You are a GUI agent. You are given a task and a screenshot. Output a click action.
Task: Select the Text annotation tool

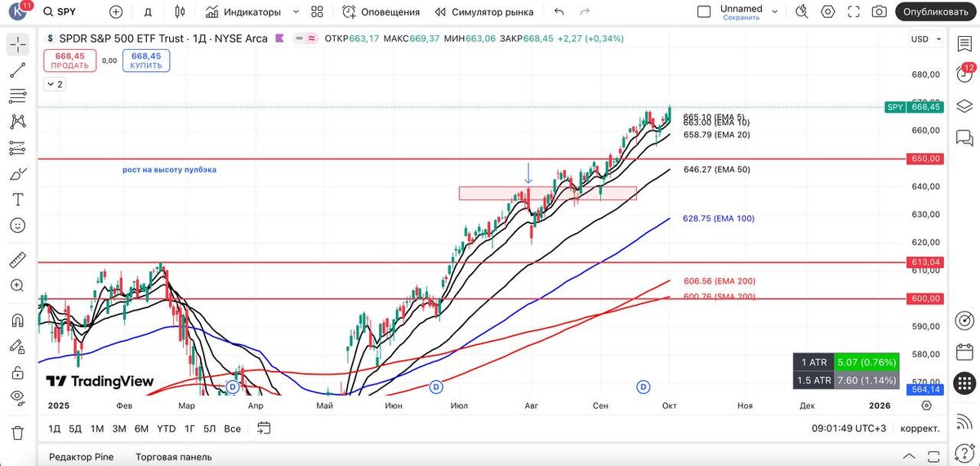click(17, 199)
